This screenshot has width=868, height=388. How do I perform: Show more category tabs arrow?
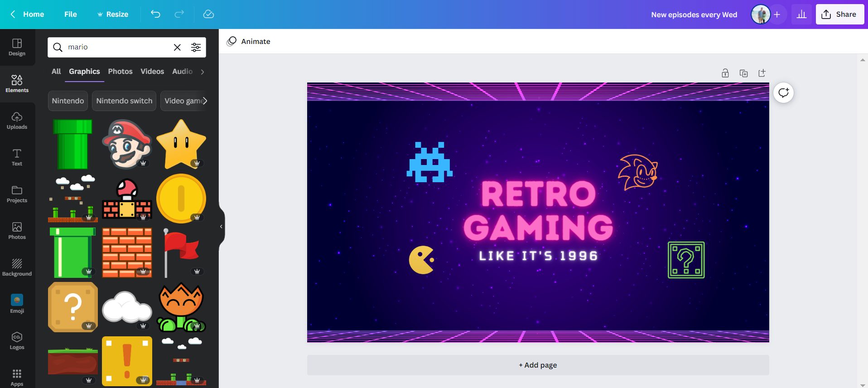[203, 72]
